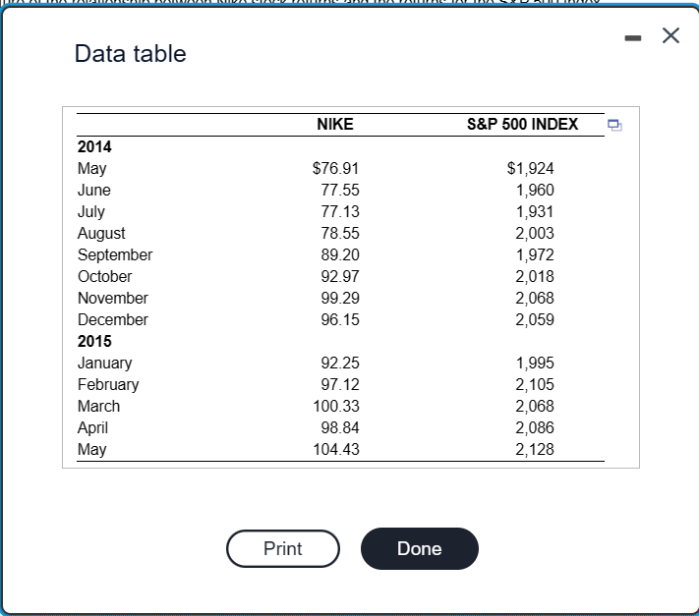Select the February row label
699x616 pixels.
point(108,384)
